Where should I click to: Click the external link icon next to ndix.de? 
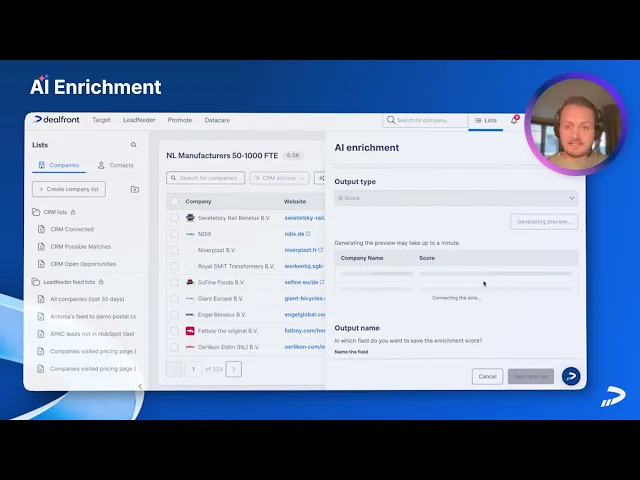(308, 234)
